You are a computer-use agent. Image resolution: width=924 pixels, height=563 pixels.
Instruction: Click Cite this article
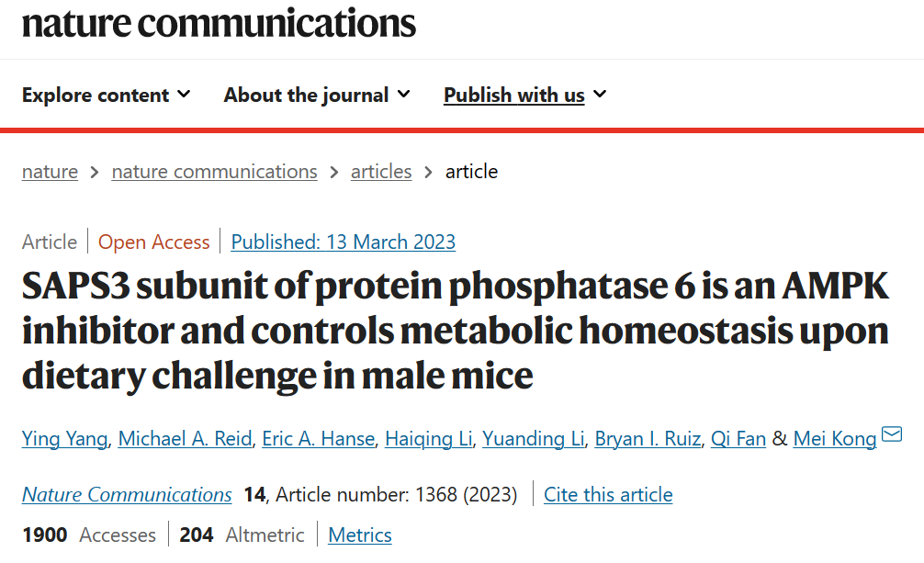click(x=608, y=495)
